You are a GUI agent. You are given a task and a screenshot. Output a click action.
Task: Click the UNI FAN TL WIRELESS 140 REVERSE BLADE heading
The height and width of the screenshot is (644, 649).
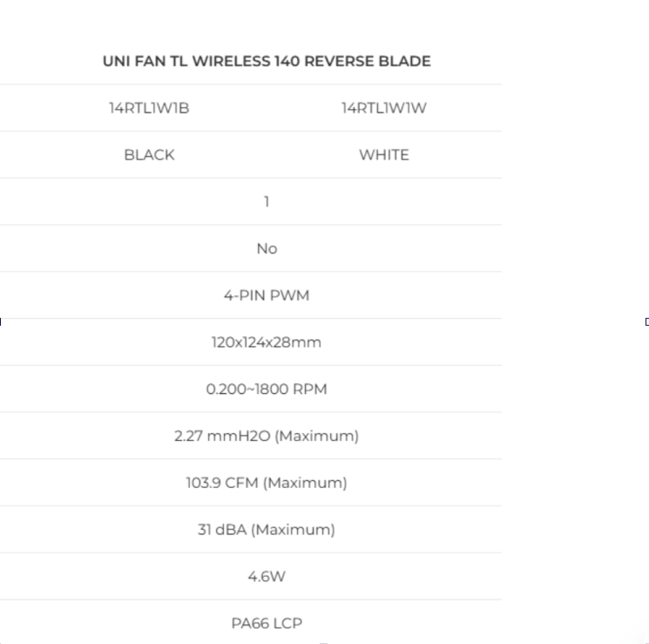point(267,61)
